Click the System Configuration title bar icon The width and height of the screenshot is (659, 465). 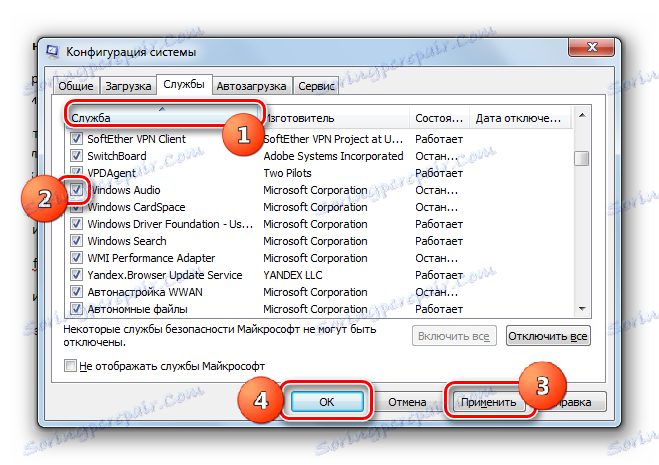point(53,51)
